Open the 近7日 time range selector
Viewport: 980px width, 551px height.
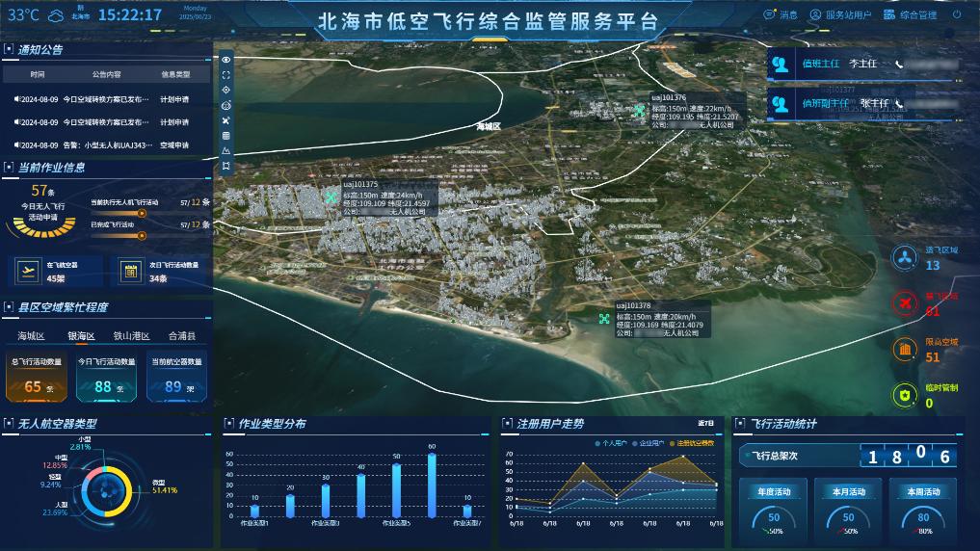click(x=705, y=424)
